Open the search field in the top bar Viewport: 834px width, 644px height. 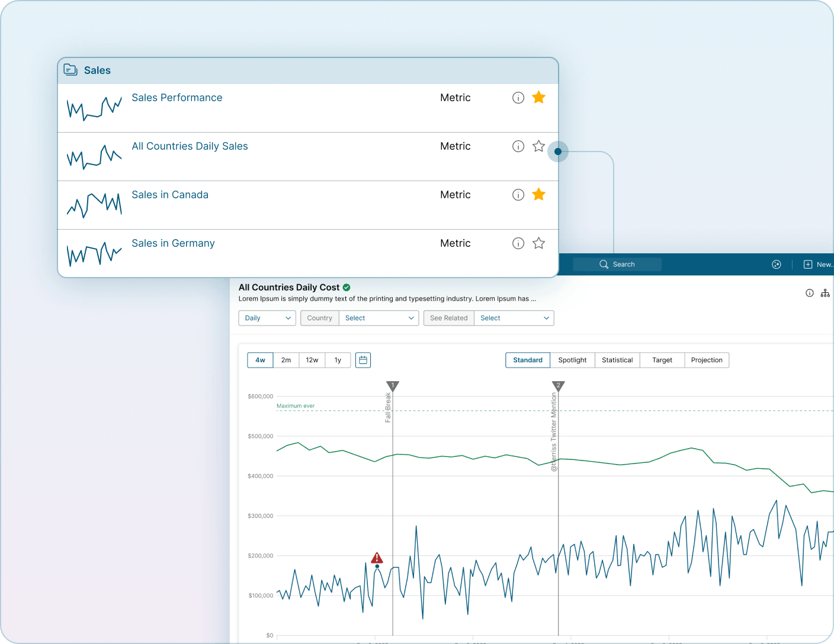point(617,264)
